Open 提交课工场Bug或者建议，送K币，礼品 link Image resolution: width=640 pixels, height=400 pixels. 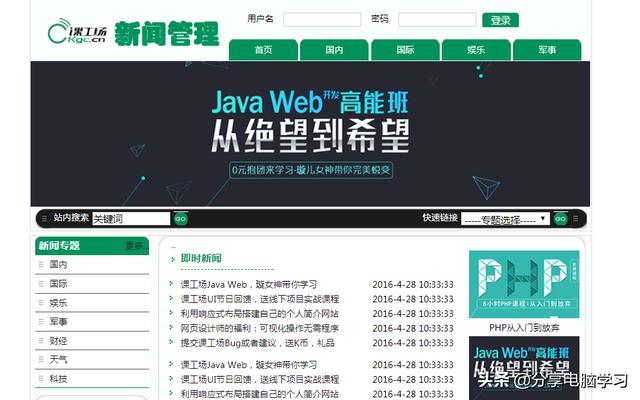(258, 343)
